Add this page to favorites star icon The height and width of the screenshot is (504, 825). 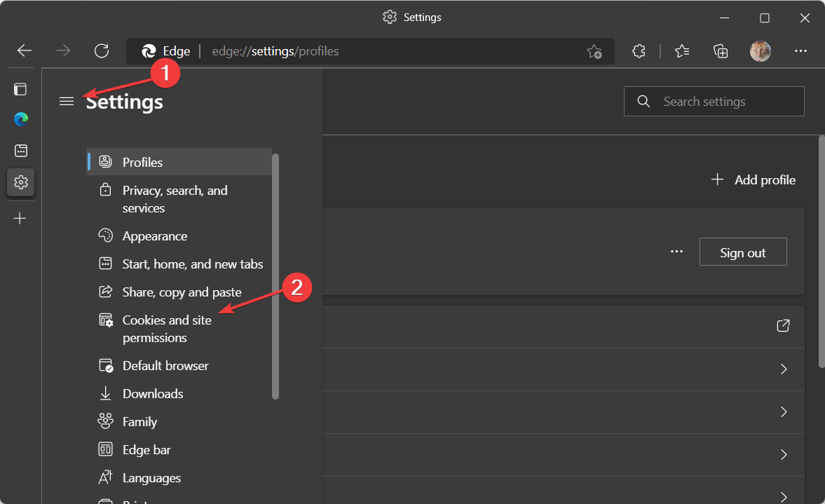594,51
